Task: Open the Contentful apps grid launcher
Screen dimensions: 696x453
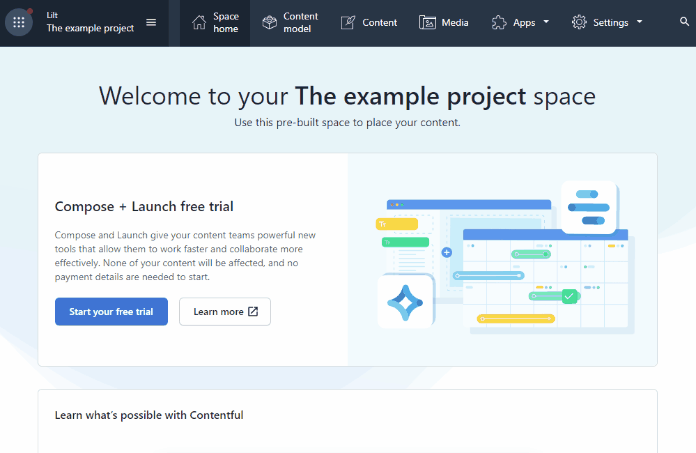Action: pyautogui.click(x=19, y=22)
